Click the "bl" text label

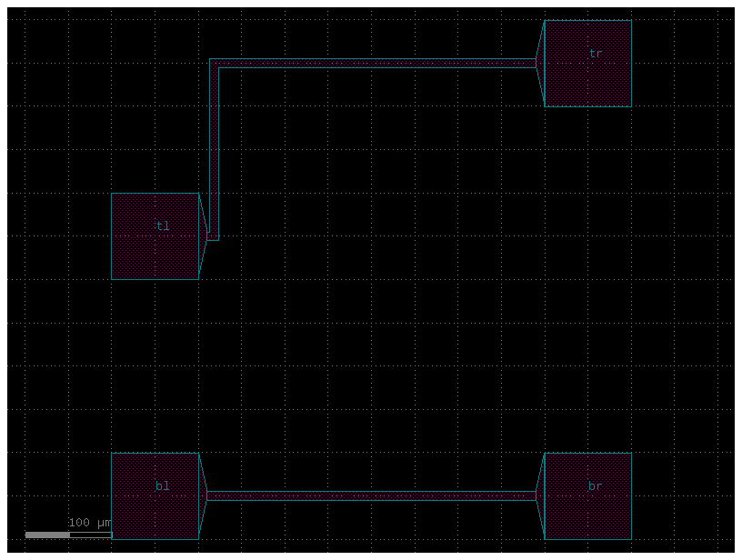coord(163,486)
